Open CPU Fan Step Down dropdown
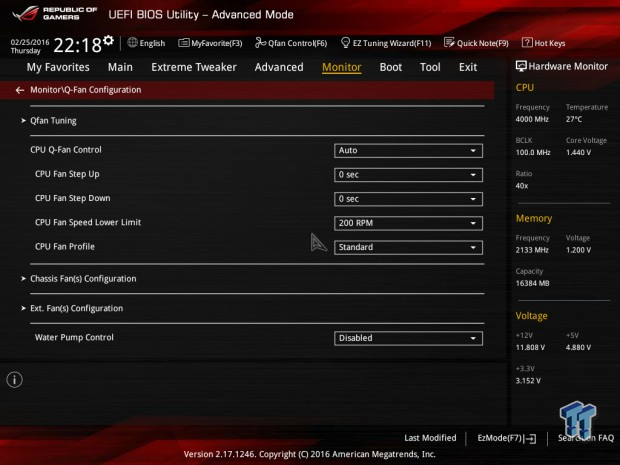This screenshot has width=620, height=465. [408, 199]
